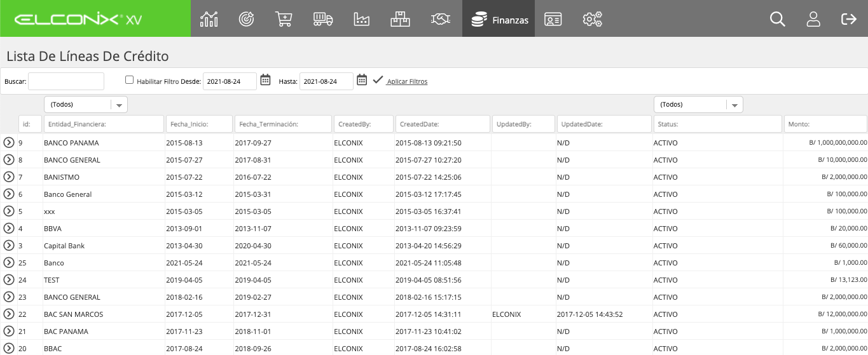868x355 pixels.
Task: Click the Monto column filter field
Action: coord(825,124)
